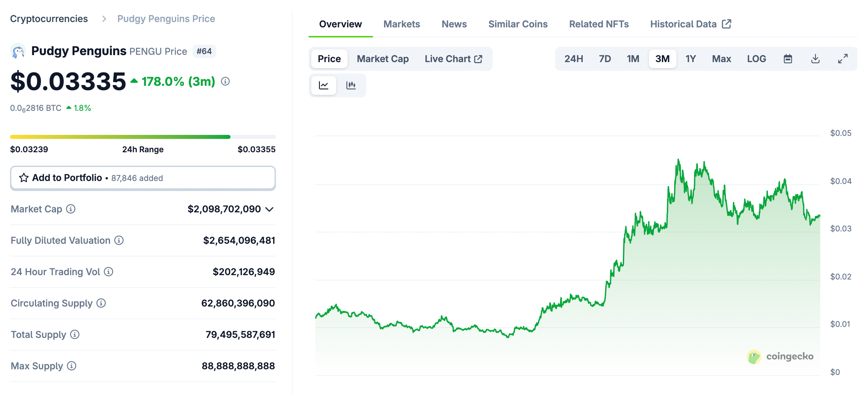Expand the Market Cap value chevron
This screenshot has height=394, width=868.
coord(269,209)
